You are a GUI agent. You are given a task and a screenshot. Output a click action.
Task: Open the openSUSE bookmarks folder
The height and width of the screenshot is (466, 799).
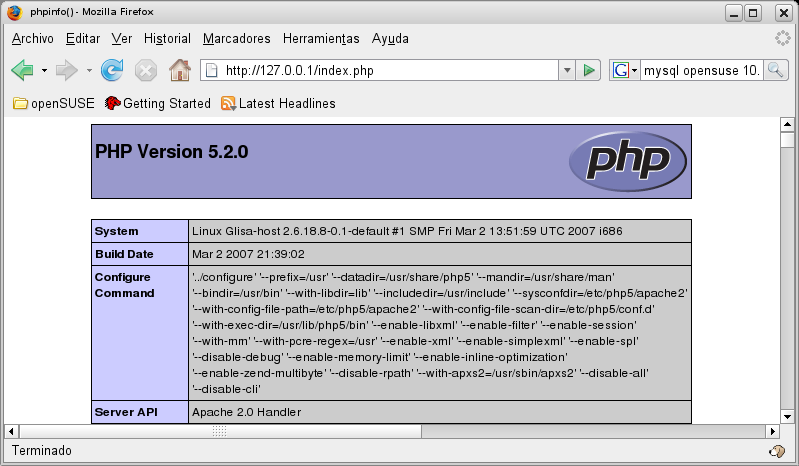pos(52,103)
